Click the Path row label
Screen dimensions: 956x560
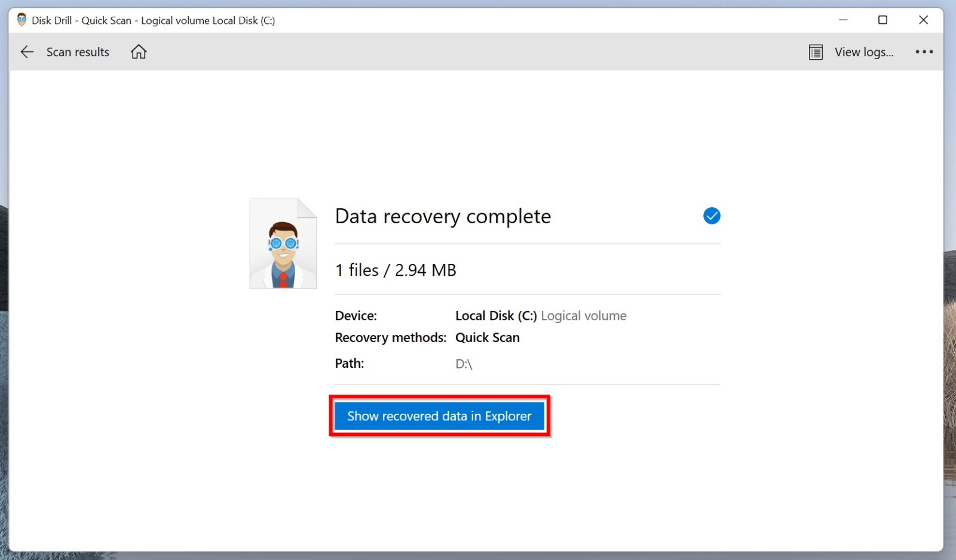(349, 363)
